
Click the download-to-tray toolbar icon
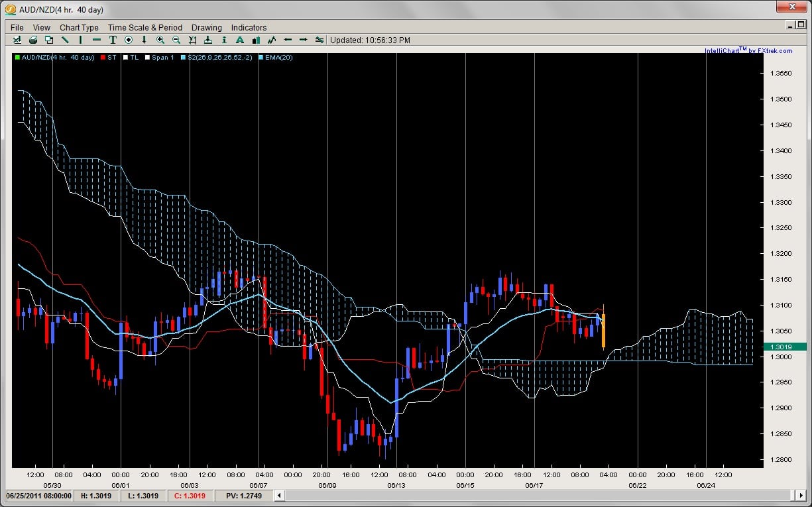208,40
